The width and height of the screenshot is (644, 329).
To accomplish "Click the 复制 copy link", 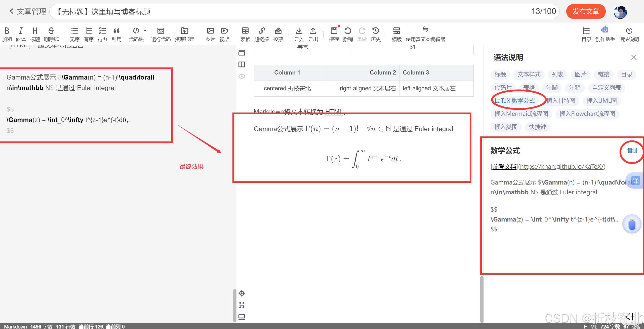I will [x=632, y=151].
